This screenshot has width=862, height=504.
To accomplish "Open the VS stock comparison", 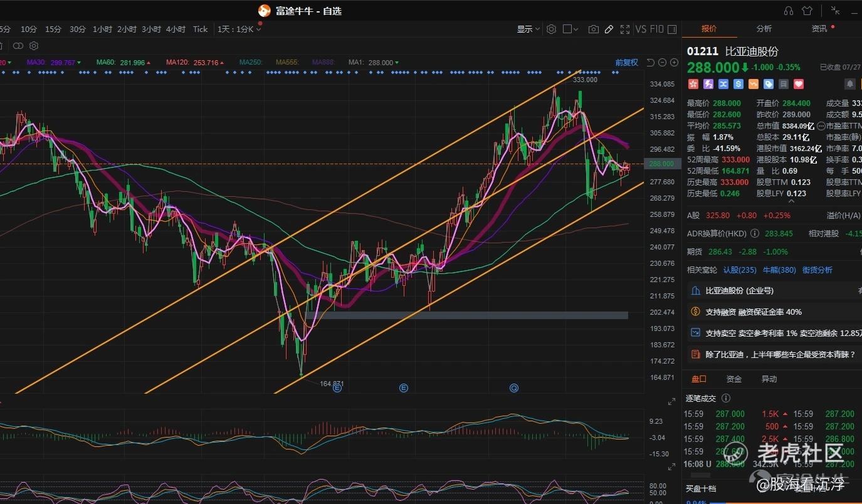I will point(641,29).
